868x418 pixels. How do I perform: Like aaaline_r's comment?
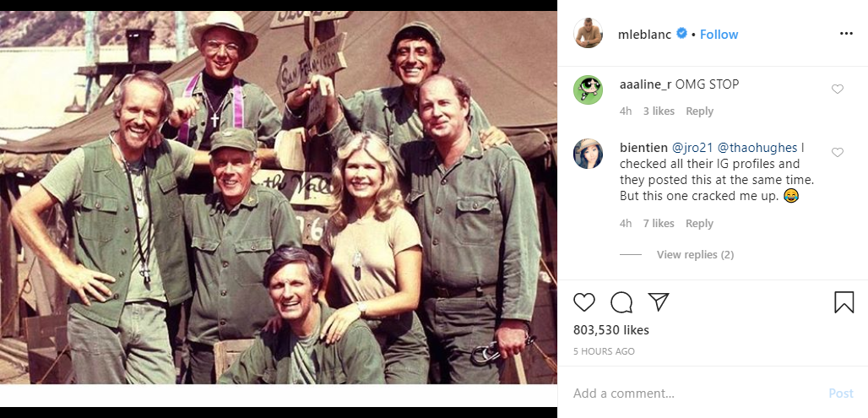point(838,90)
